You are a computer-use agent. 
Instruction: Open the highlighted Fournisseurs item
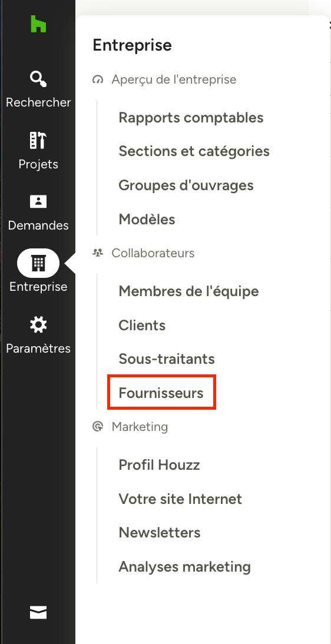pyautogui.click(x=161, y=393)
